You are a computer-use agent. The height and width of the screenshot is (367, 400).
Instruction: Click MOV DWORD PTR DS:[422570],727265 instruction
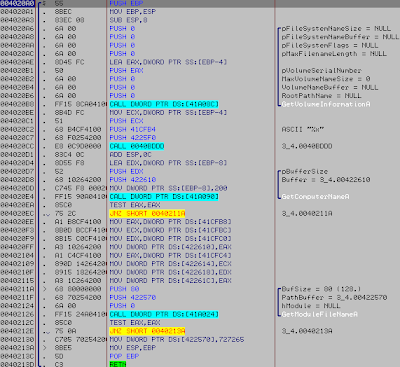(x=177, y=339)
